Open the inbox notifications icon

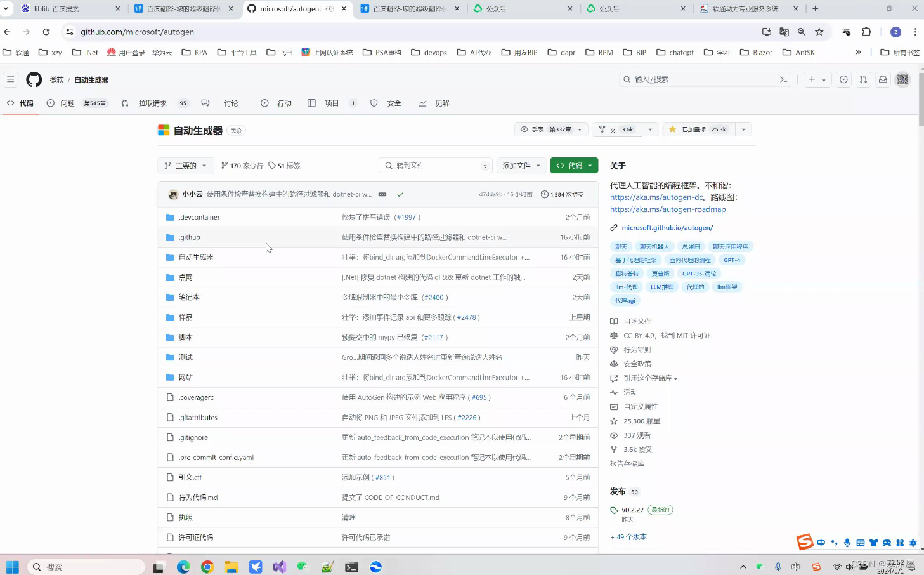coord(883,79)
